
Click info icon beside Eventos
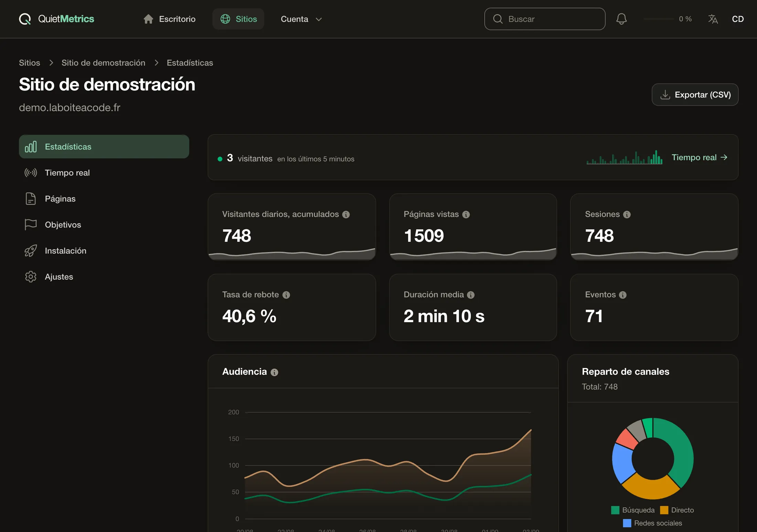click(622, 295)
